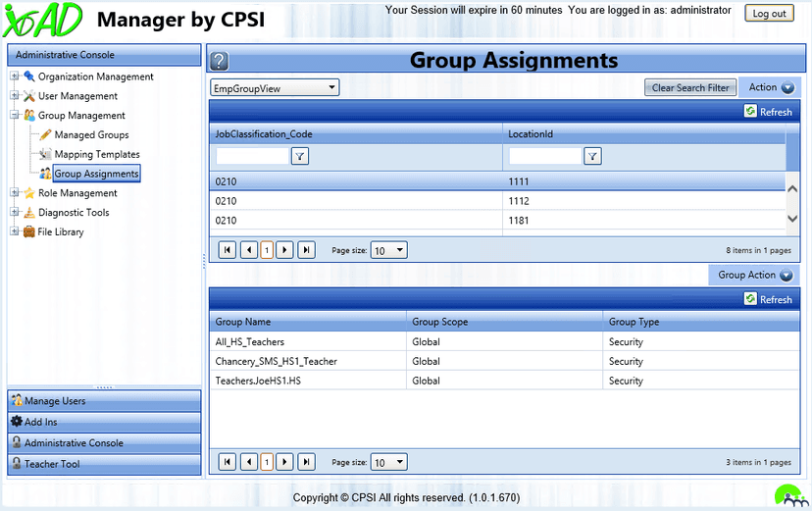Viewport: 812px width, 511px height.
Task: Click the Log out button
Action: (x=769, y=14)
